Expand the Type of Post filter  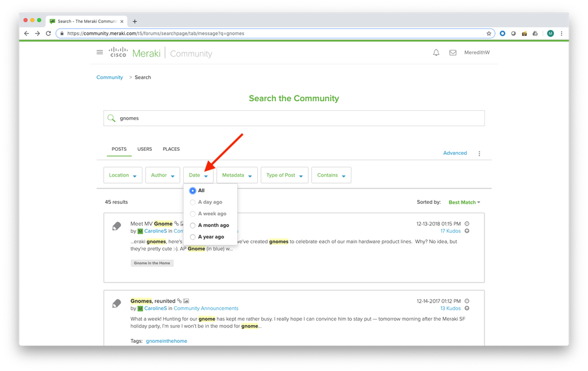click(284, 175)
